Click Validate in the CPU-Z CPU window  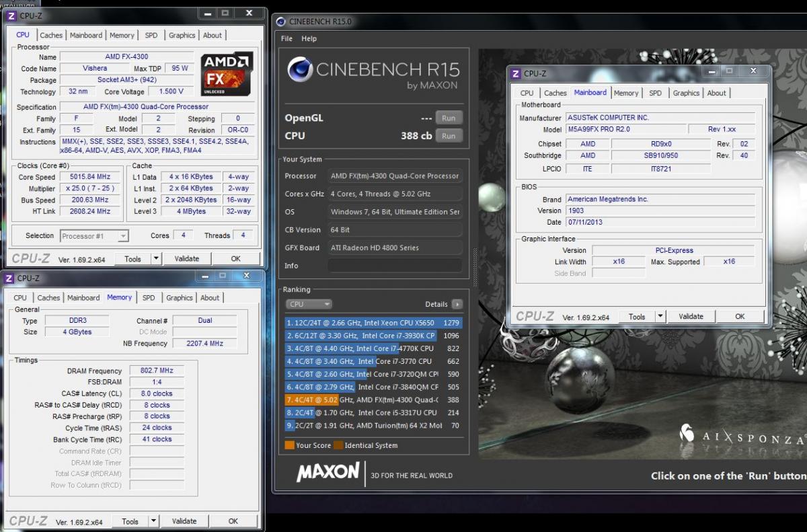(187, 258)
